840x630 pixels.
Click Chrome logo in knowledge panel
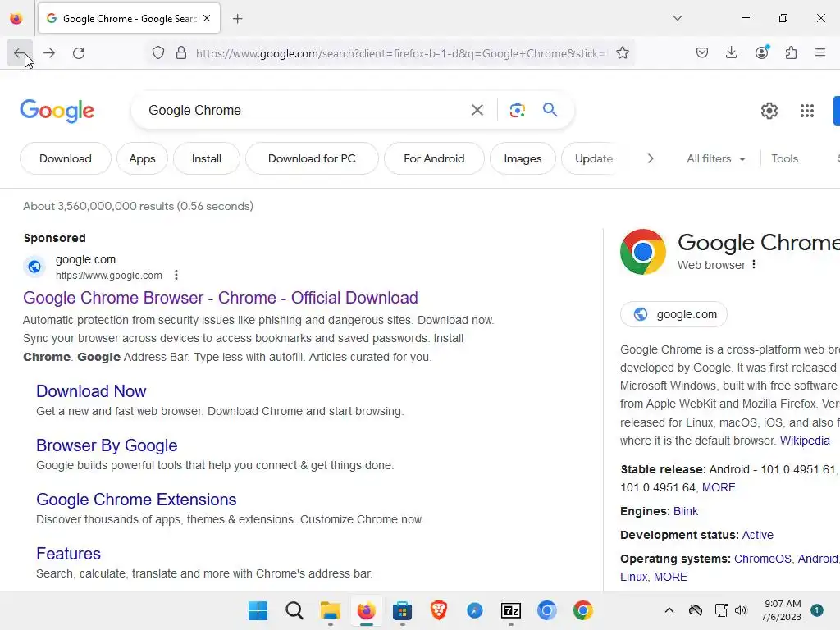(643, 252)
